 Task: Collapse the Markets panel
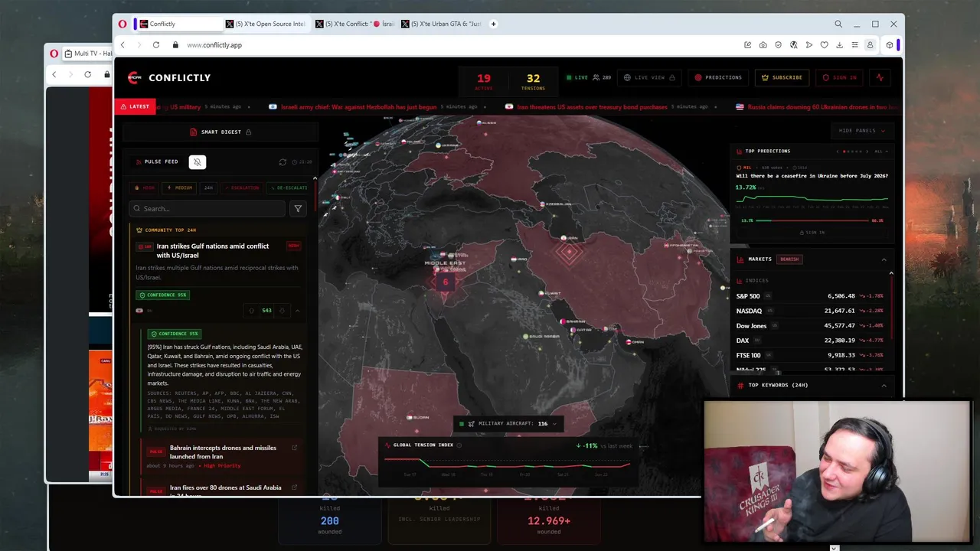point(884,259)
